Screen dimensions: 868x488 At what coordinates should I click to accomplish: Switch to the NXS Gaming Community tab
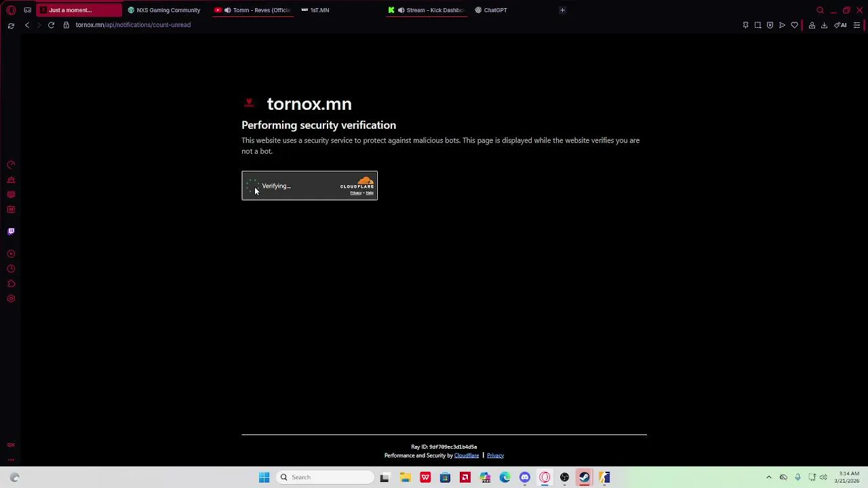(164, 10)
